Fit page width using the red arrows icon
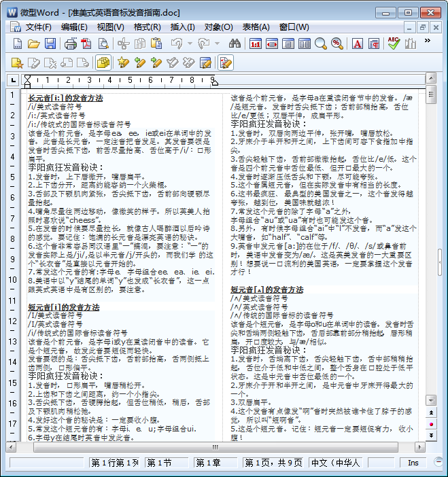This screenshot has height=477, width=448. 271,43
